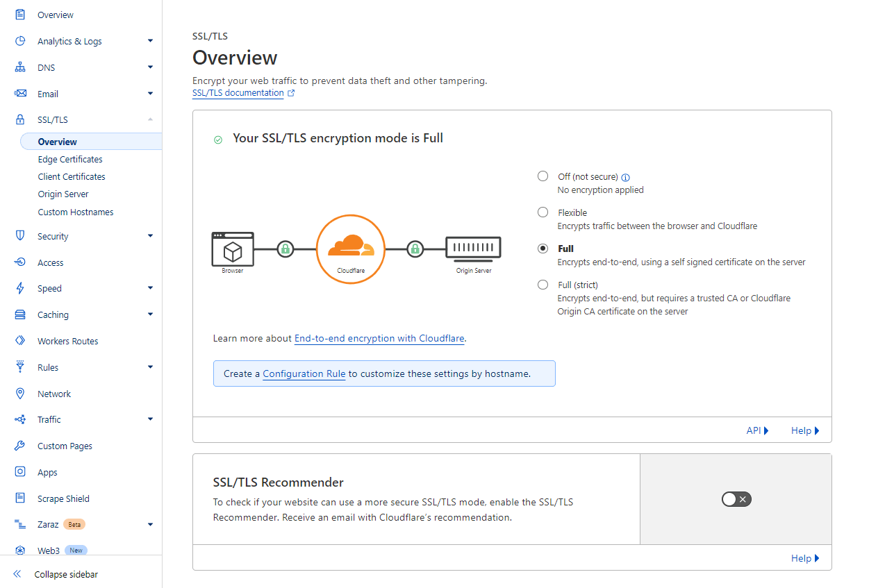Click the DNS network icon
Image resolution: width=869 pixels, height=588 pixels.
(20, 67)
